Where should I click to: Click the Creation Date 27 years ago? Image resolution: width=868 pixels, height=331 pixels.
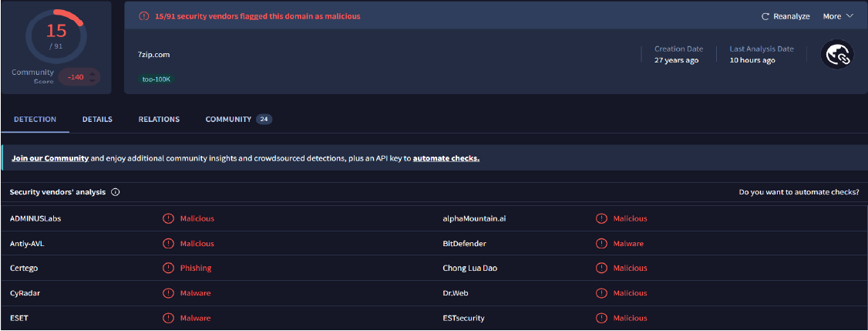pos(677,54)
